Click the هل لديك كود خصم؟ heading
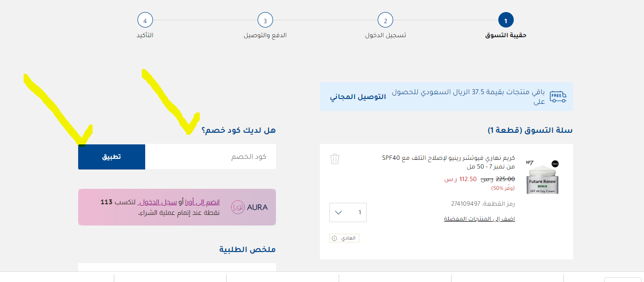 (x=239, y=130)
